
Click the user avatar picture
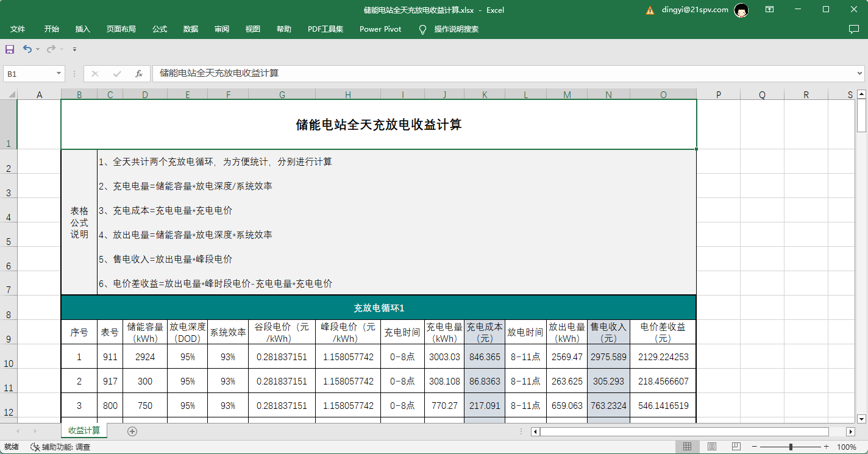[741, 10]
